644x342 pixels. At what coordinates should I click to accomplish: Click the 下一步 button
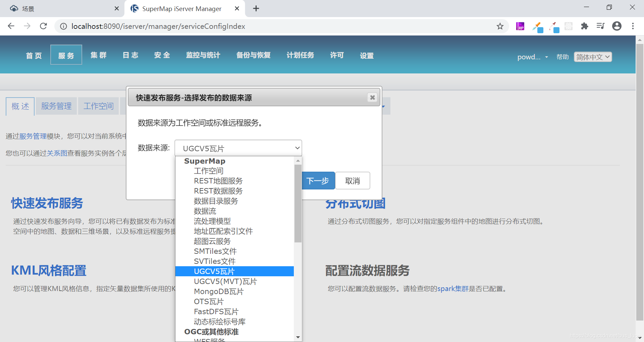pyautogui.click(x=318, y=181)
